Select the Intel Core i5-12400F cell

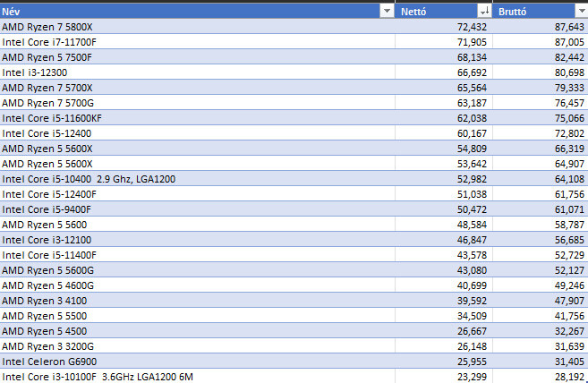point(197,194)
